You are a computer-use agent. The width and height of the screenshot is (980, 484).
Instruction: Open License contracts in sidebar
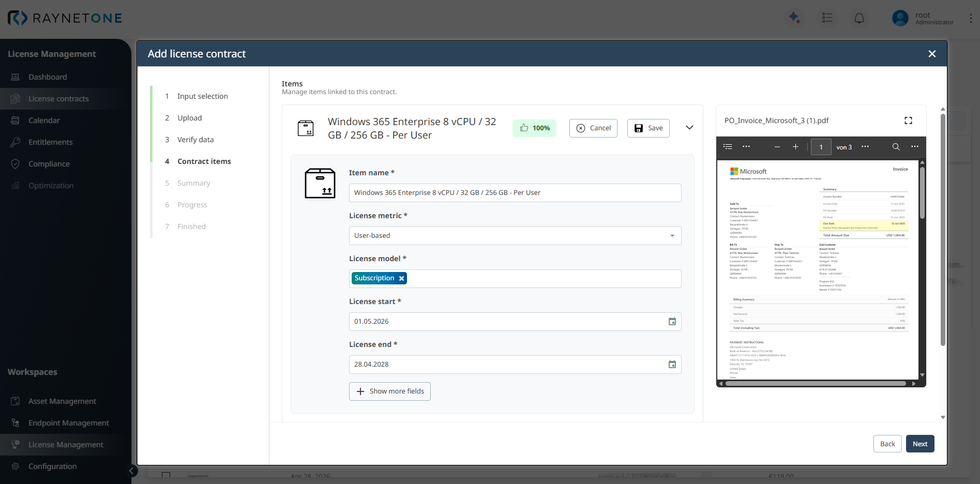[66, 99]
